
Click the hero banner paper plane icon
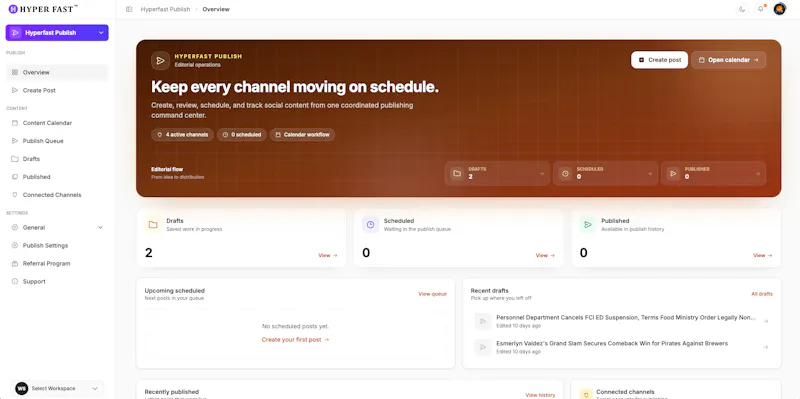(x=160, y=61)
